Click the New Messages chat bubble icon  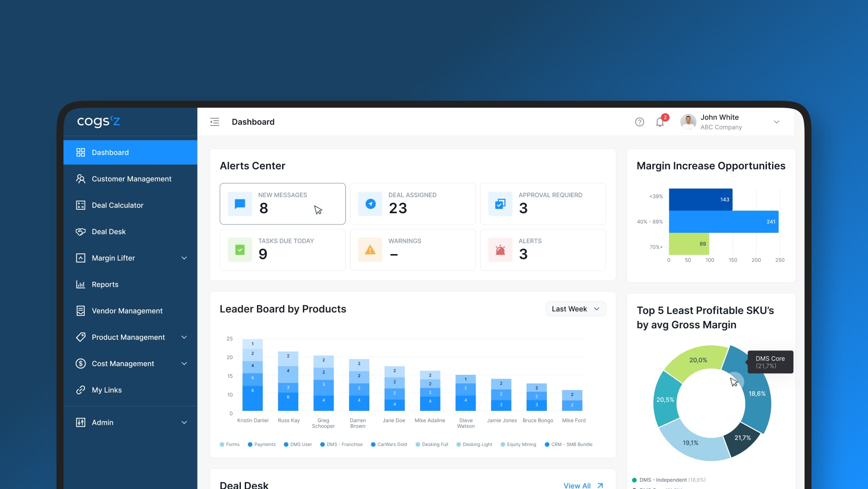click(x=240, y=204)
